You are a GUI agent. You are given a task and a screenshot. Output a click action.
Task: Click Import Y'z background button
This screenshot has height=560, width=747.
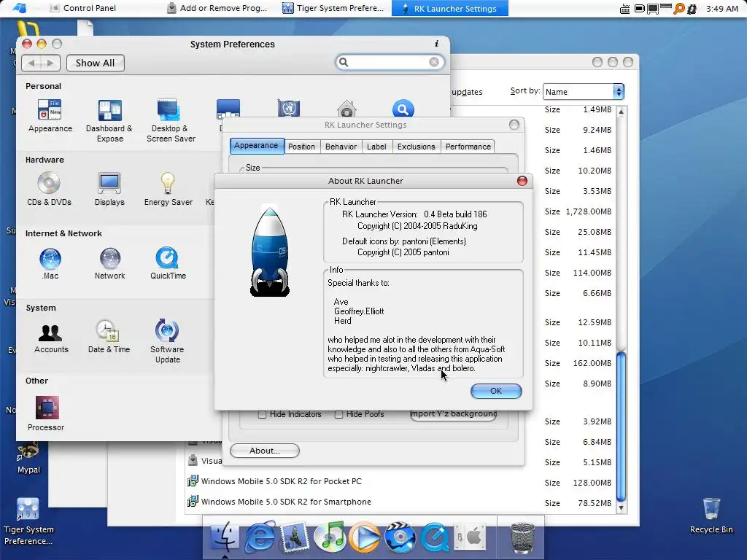[x=454, y=414]
